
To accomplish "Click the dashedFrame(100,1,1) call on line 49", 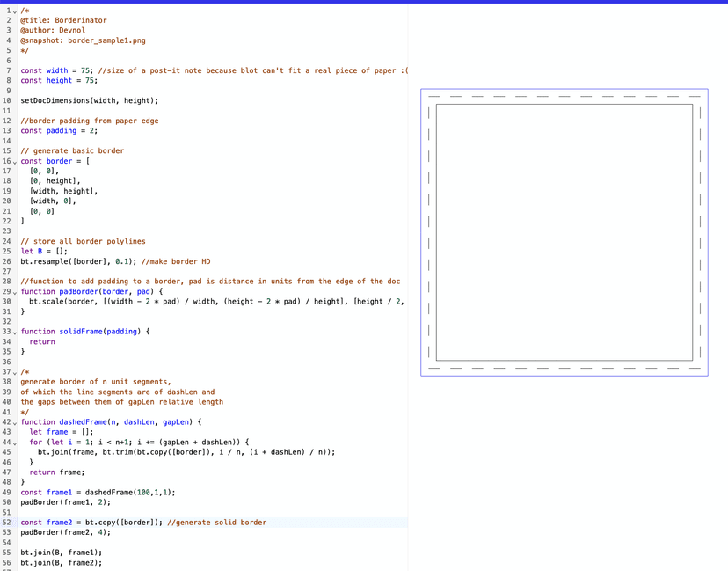I will [x=123, y=493].
